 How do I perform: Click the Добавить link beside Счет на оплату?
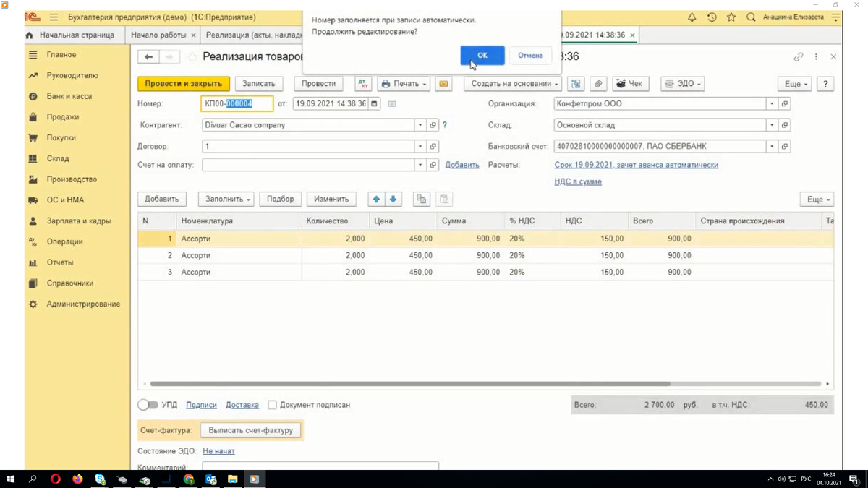(462, 165)
